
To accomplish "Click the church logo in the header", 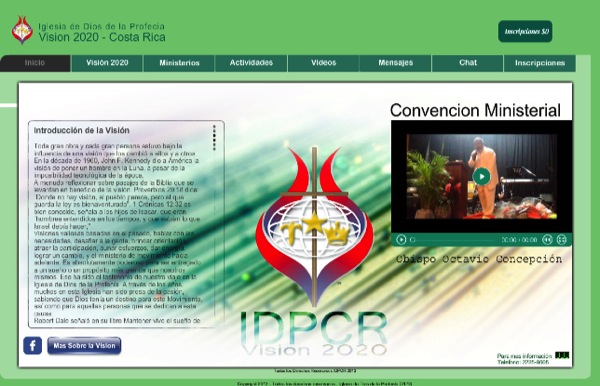I will pos(22,30).
